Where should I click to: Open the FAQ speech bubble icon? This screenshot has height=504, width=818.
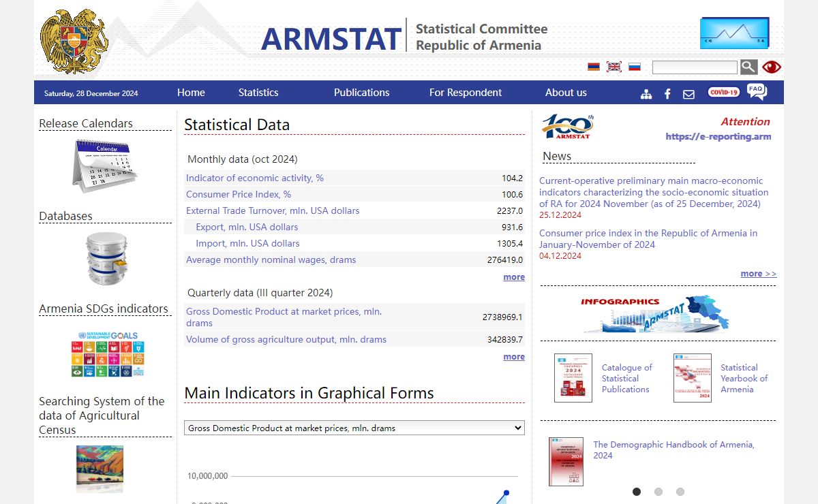click(757, 92)
